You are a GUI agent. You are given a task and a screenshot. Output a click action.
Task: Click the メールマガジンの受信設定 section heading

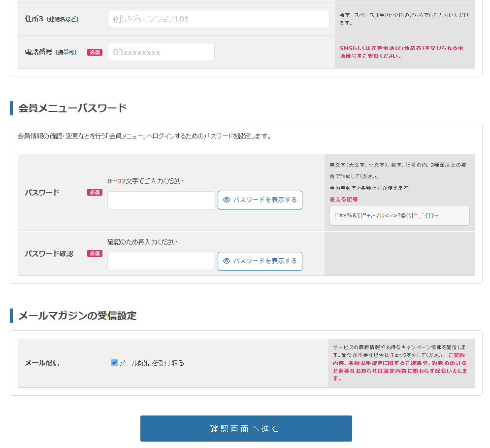click(x=77, y=316)
